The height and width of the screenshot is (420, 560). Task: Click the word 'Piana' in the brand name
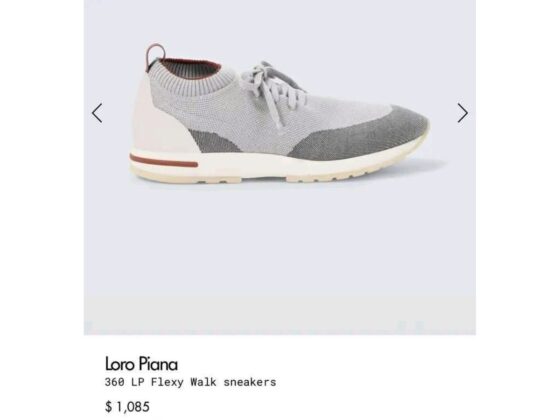coord(158,364)
